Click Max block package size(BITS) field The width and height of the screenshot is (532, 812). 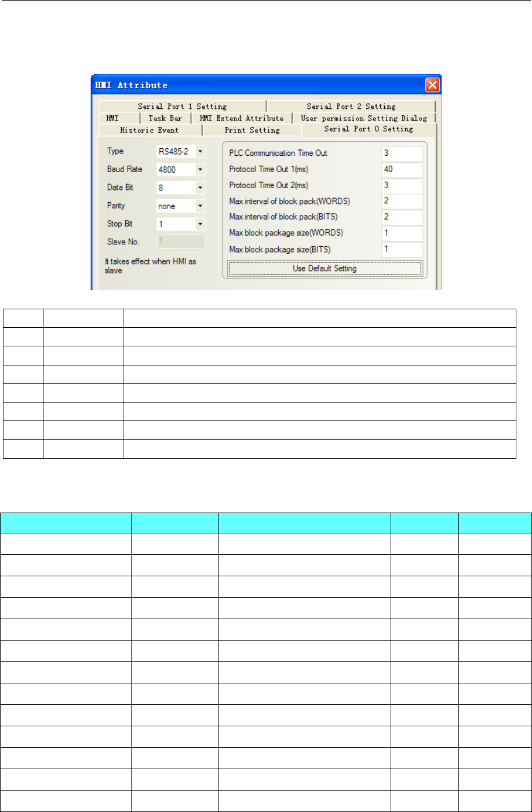pyautogui.click(x=402, y=249)
